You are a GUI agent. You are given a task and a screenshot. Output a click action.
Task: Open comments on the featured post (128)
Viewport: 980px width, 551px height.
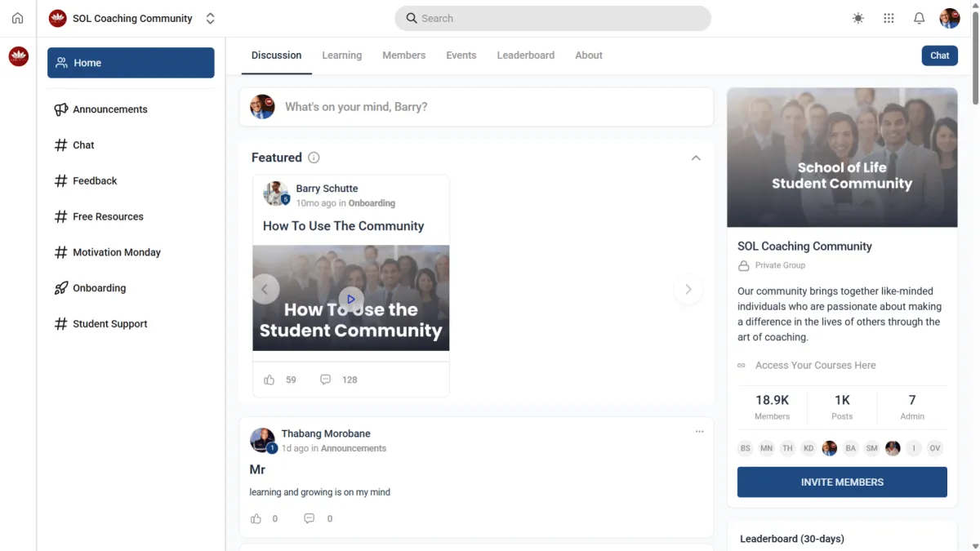[x=326, y=380]
